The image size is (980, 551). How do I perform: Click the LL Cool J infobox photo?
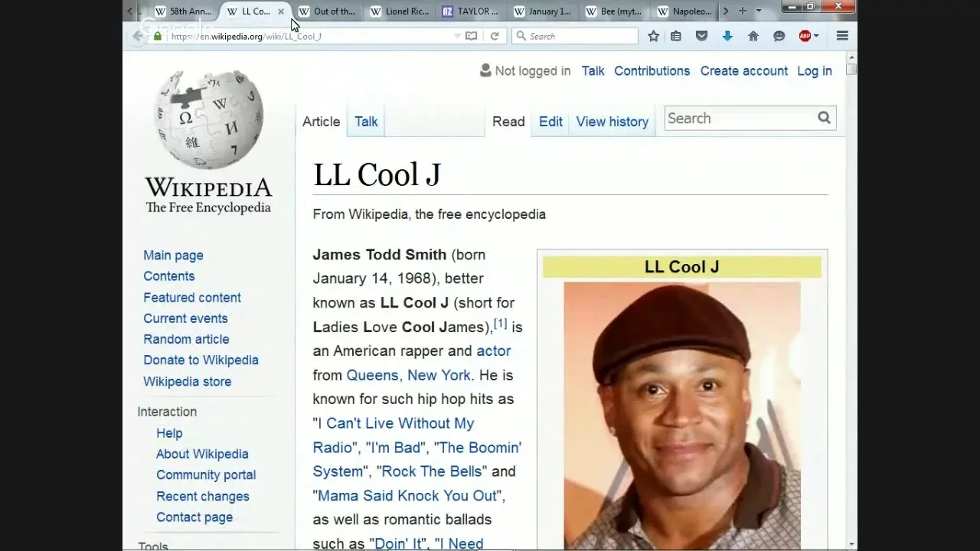(682, 416)
